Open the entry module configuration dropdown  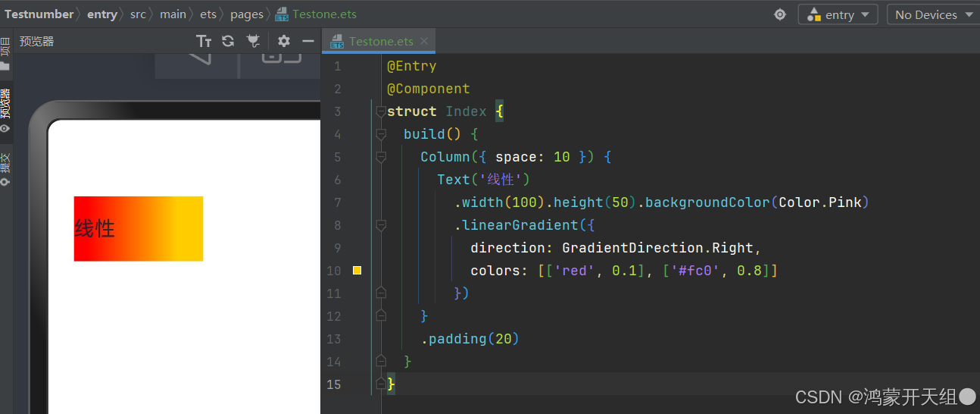838,14
